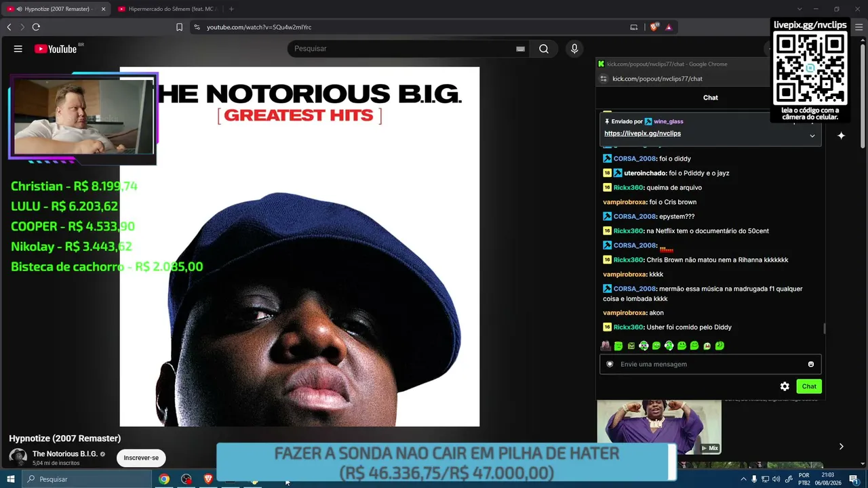Select the youtube.com address bar URL
The image size is (868, 488).
click(x=259, y=27)
